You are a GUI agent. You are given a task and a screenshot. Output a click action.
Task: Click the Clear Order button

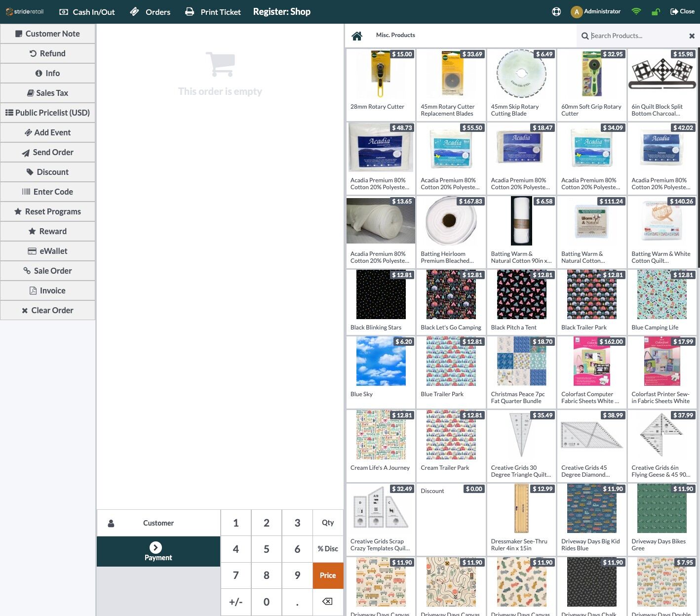pos(48,310)
